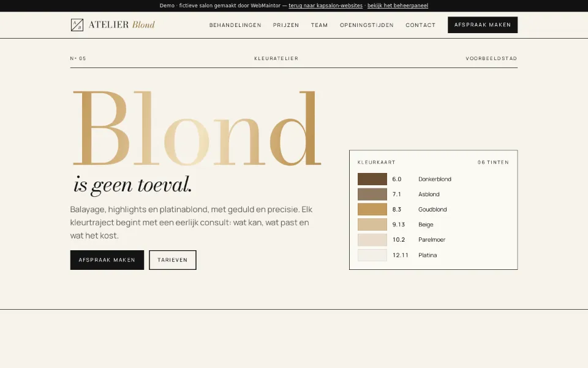This screenshot has height=368, width=588.
Task: Click the hero Afspraak Maken button
Action: click(x=107, y=260)
